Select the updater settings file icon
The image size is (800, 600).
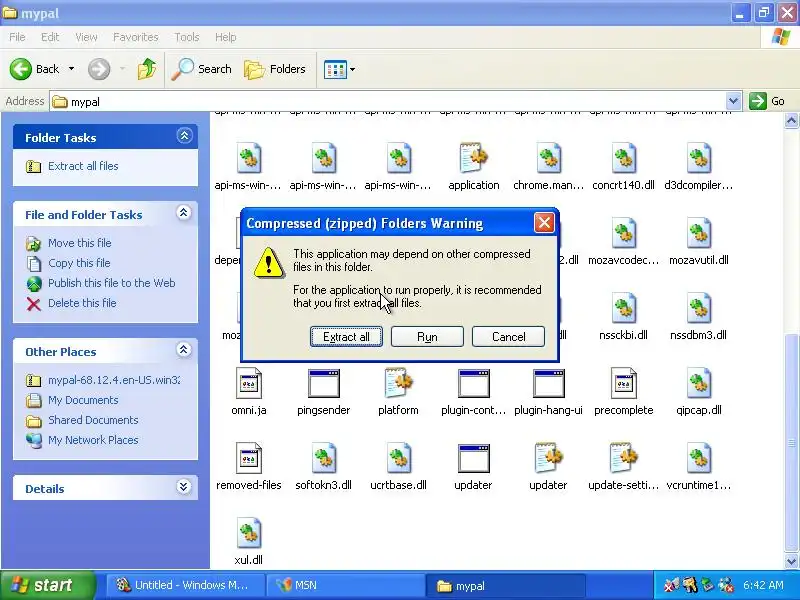pyautogui.click(x=548, y=458)
